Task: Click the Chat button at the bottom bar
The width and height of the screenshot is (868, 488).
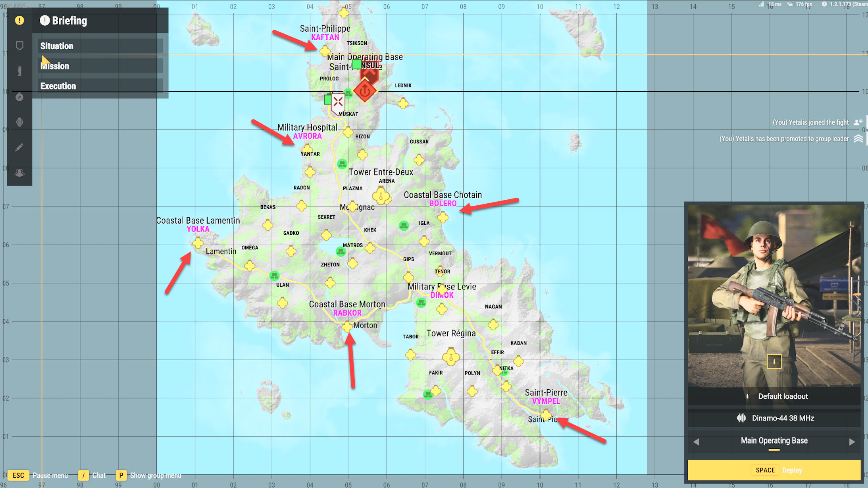Action: pyautogui.click(x=83, y=475)
